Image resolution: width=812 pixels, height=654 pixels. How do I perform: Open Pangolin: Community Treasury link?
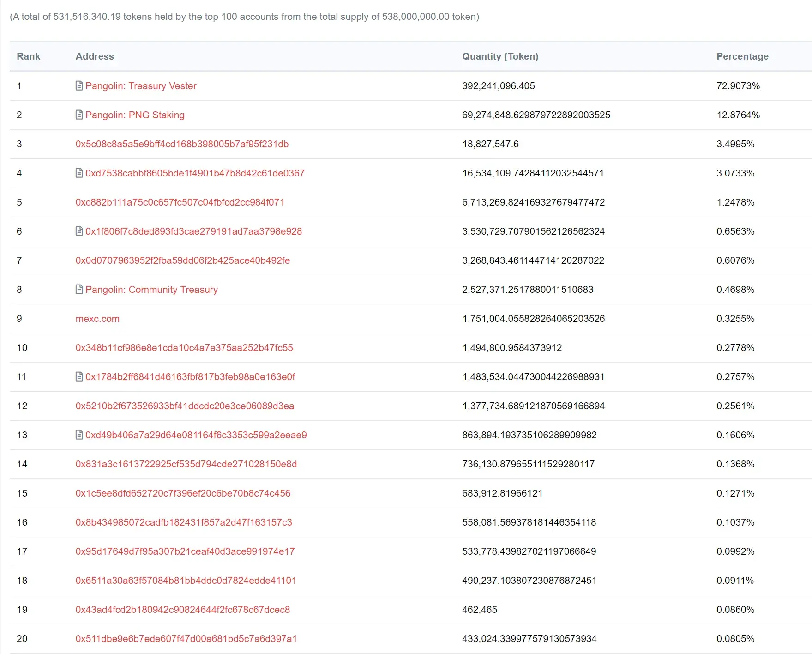pyautogui.click(x=151, y=290)
